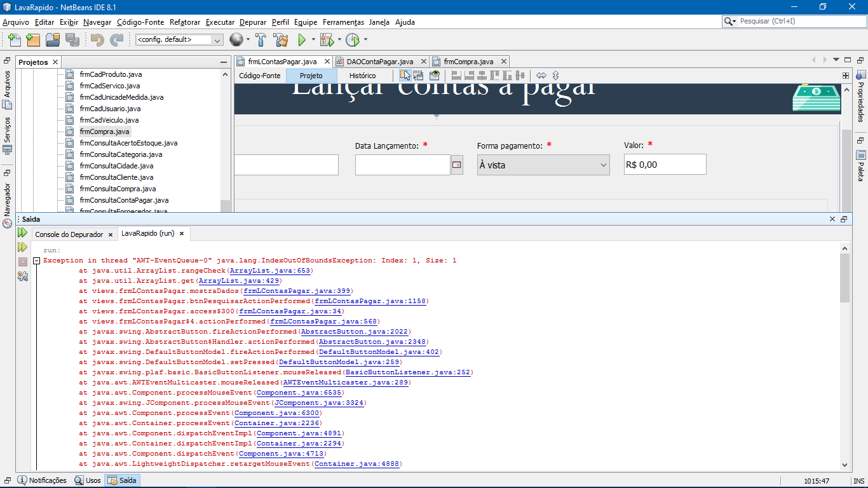Click the globe browser icon in toolbar

[236, 39]
